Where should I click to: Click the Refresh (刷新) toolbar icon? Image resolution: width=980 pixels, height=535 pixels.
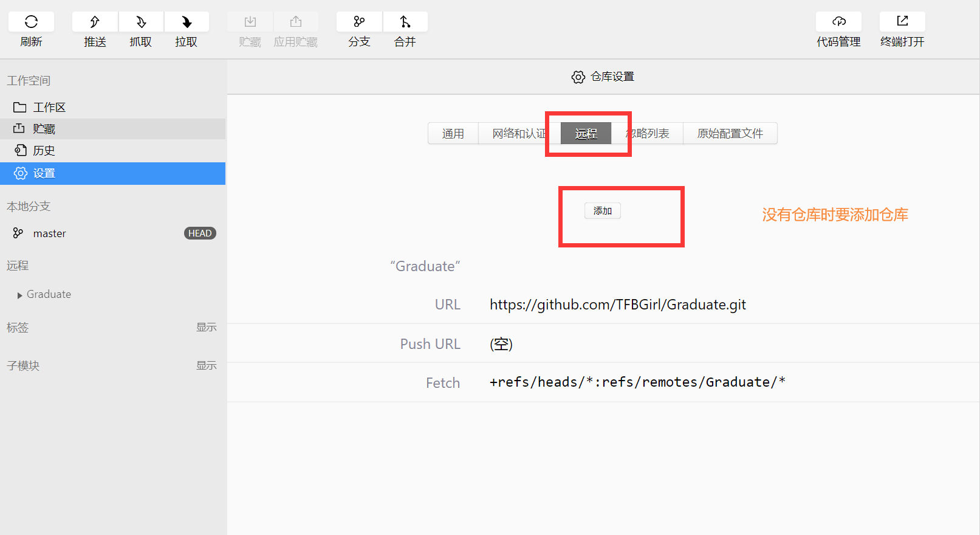[x=31, y=22]
